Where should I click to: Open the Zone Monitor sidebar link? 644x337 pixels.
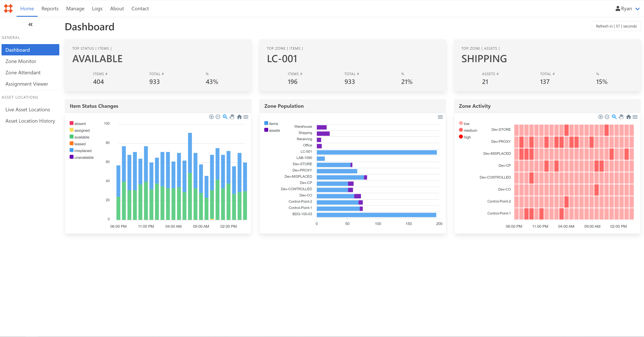[21, 61]
